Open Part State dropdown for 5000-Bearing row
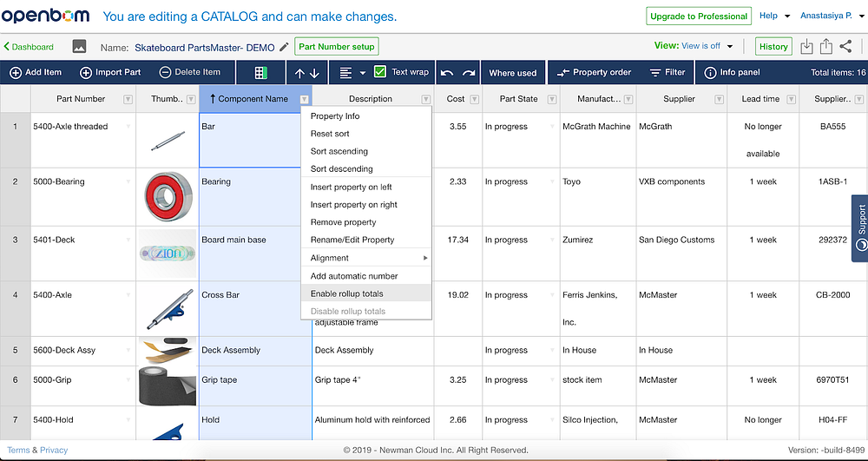This screenshot has width=868, height=461. pos(552,182)
